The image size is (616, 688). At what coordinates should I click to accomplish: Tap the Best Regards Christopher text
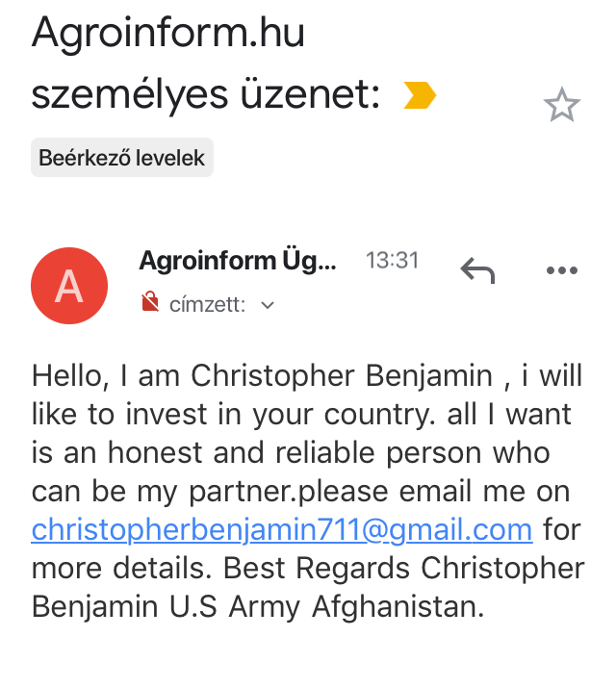coord(403,568)
